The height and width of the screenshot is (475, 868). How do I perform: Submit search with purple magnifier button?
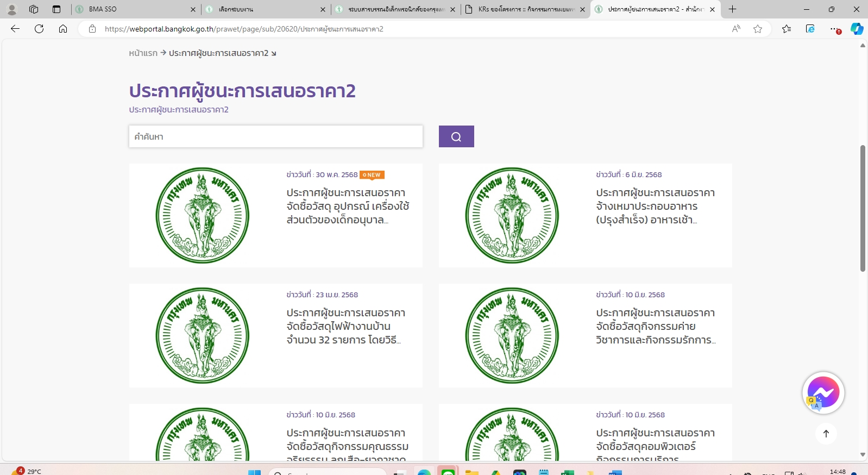pos(456,136)
